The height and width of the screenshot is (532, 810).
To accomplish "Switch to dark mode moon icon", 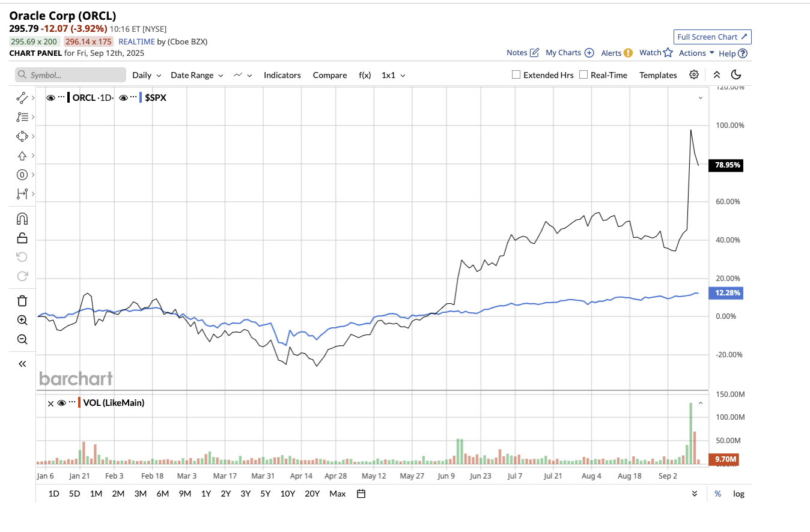I will (736, 75).
